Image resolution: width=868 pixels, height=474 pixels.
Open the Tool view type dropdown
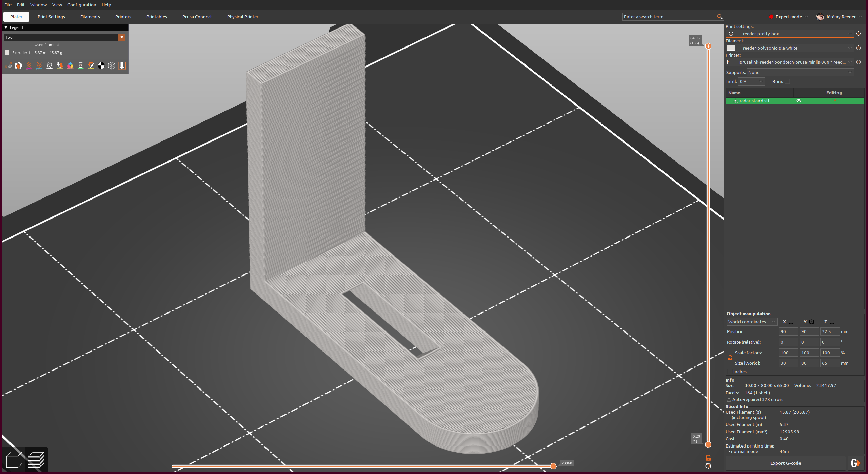coord(65,37)
